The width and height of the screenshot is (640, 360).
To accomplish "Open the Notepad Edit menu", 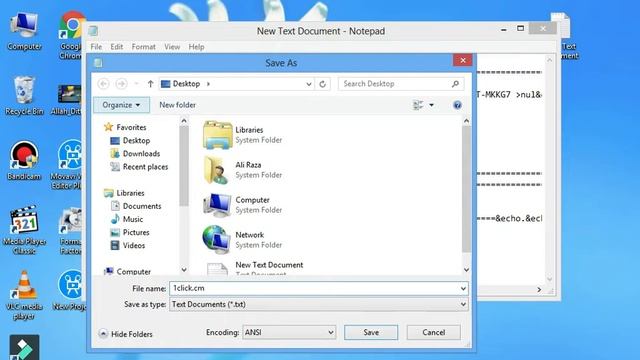I will [x=117, y=47].
